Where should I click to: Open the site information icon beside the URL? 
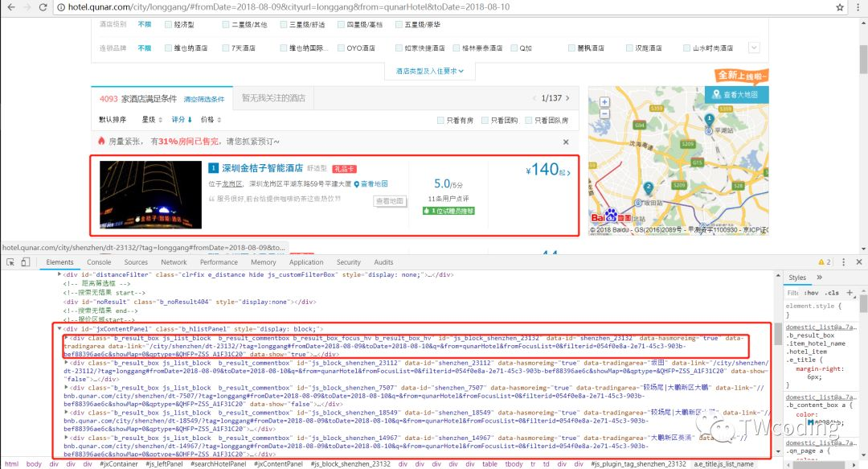61,7
